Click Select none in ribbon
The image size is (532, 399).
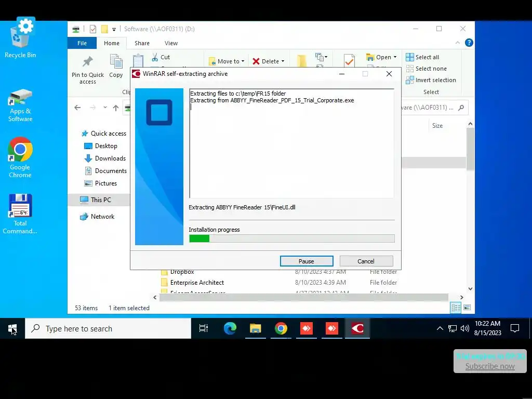click(x=427, y=69)
